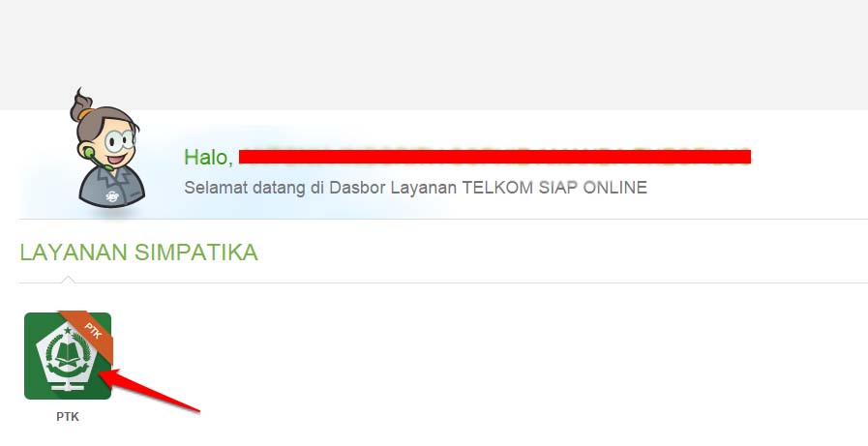Click the monitor stand below PTK emblem
Image resolution: width=868 pixels, height=446 pixels.
click(68, 385)
